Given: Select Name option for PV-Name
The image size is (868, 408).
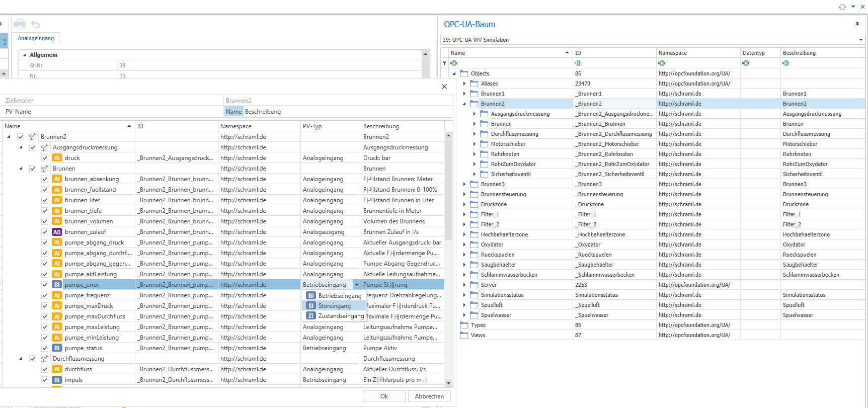Looking at the screenshot, I should coord(234,112).
